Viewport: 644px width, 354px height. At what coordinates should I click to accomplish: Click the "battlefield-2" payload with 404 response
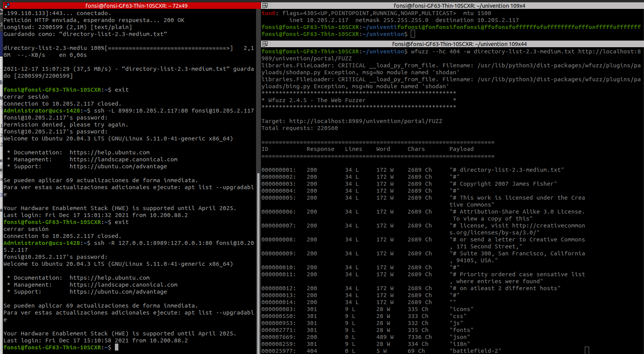(475, 351)
